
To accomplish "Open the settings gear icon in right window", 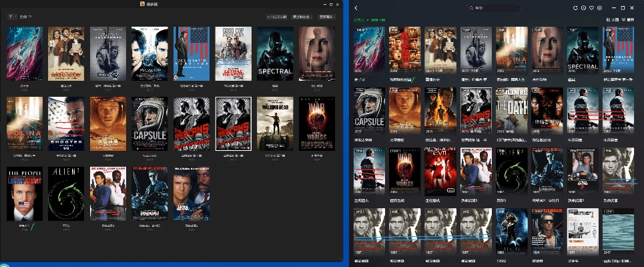I will click(x=599, y=8).
